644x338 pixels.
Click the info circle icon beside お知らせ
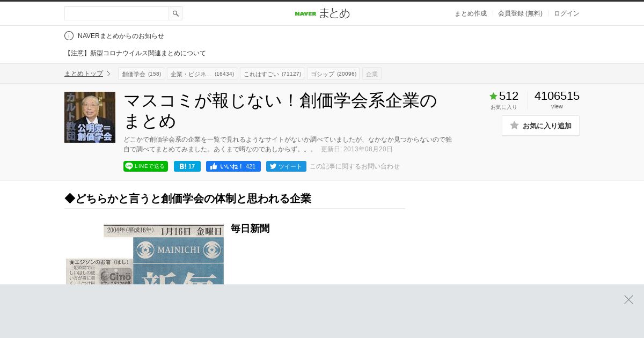coord(69,36)
